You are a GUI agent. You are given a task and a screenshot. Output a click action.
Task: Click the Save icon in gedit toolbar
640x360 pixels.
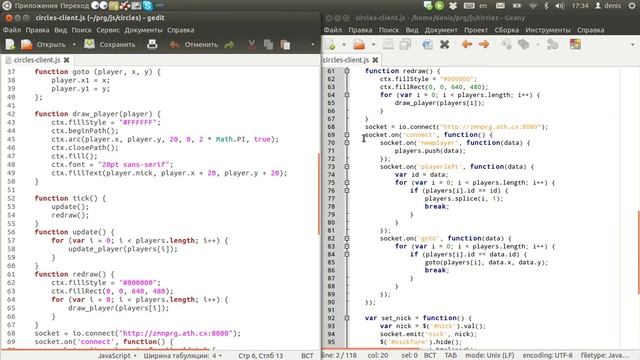coord(89,44)
